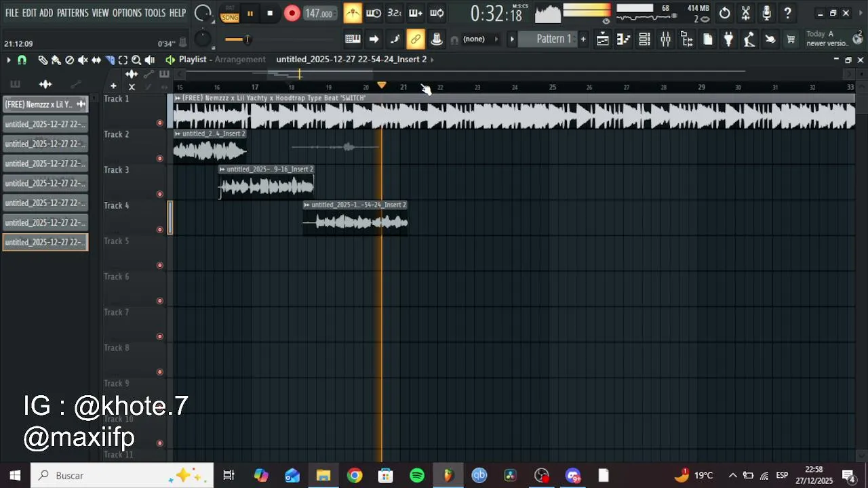Click the help question mark icon
868x488 pixels.
click(788, 13)
